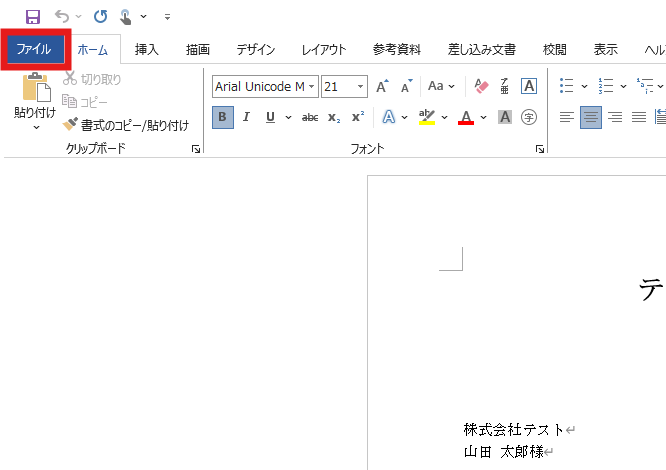
Task: Toggle bold formatting
Action: click(x=223, y=117)
